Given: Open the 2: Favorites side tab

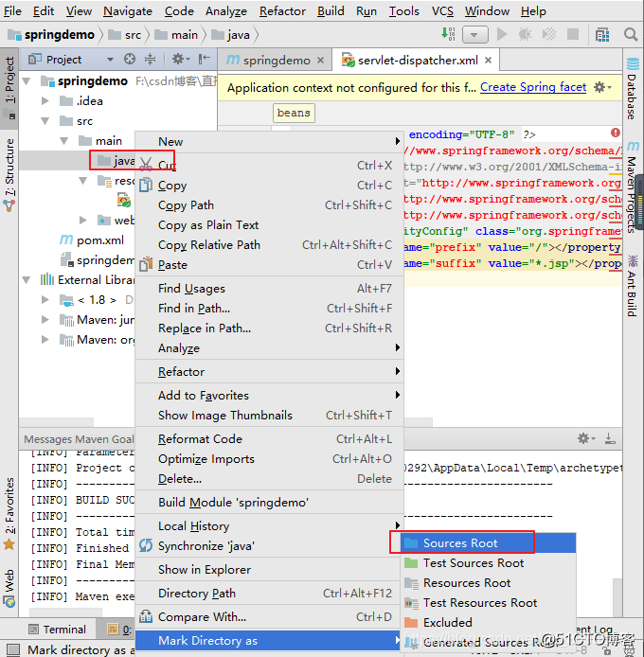Looking at the screenshot, I should [9, 513].
